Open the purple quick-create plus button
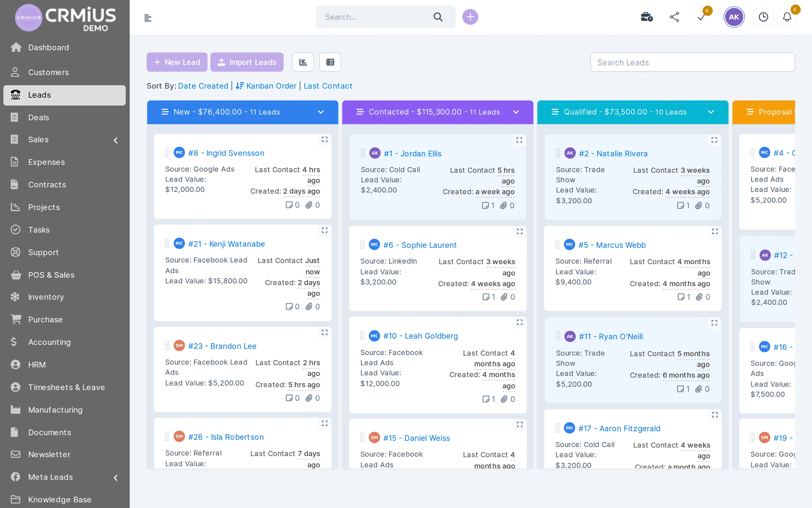Viewport: 812px width, 508px height. coord(470,17)
